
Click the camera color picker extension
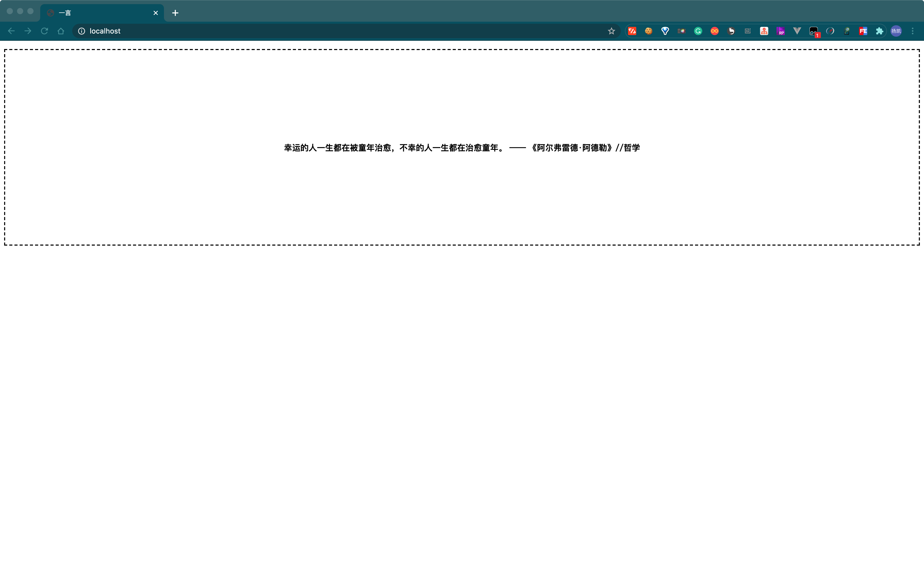coord(681,31)
